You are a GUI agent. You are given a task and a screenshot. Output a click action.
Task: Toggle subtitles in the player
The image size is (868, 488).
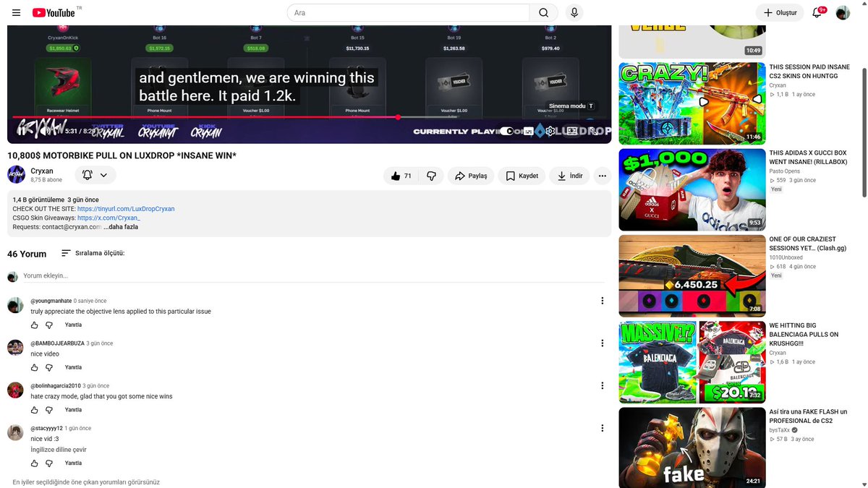[x=529, y=131]
